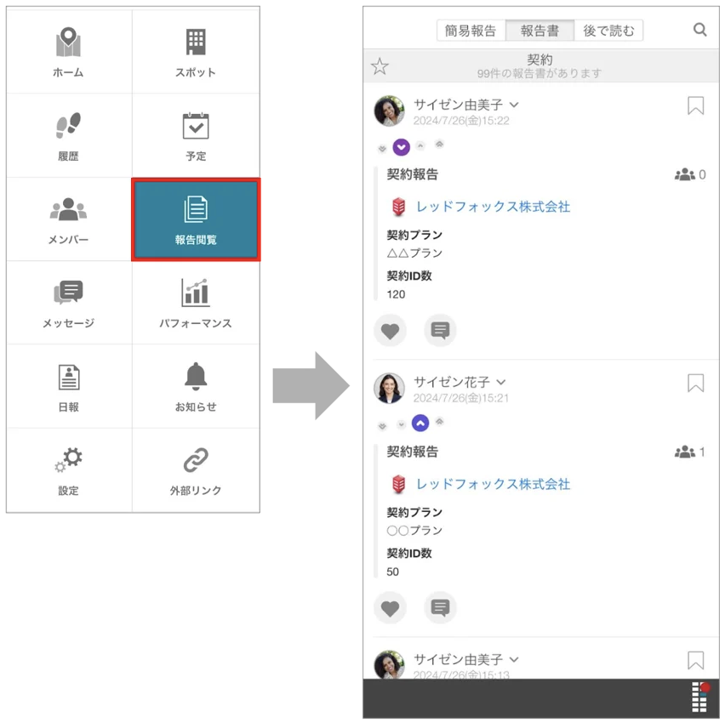
Task: Open the 予定 calendar icon
Action: 196,126
